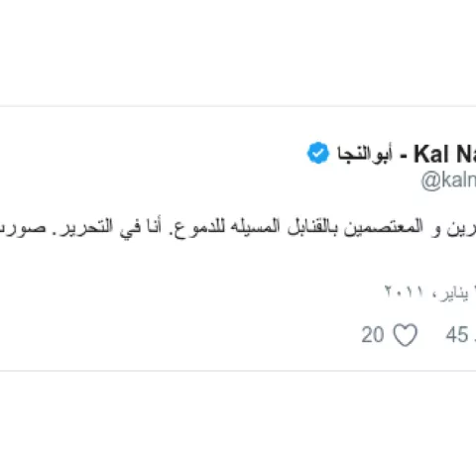This screenshot has width=476, height=476.
Task: Click the word المعتصمين in the tweet
Action: pos(384,227)
